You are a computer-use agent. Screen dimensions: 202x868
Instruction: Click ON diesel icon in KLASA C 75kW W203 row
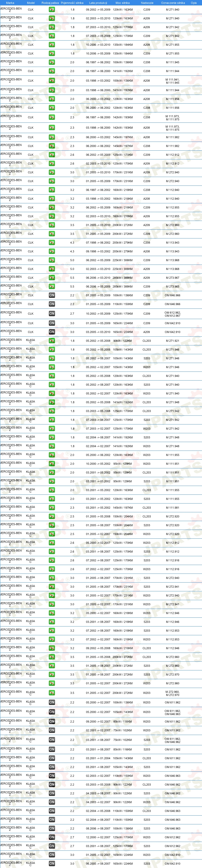coord(51,730)
